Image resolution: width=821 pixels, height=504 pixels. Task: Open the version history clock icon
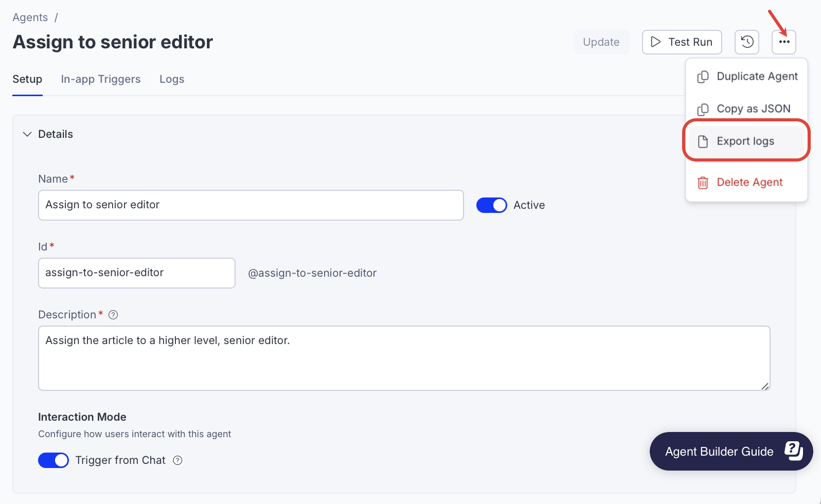pyautogui.click(x=747, y=42)
